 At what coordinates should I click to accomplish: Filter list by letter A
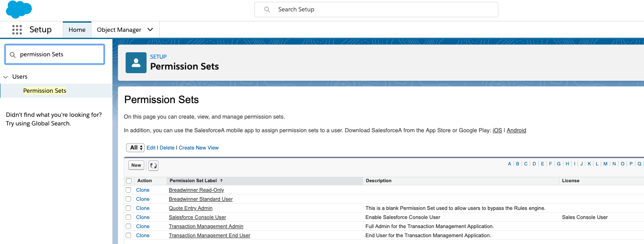pyautogui.click(x=510, y=164)
